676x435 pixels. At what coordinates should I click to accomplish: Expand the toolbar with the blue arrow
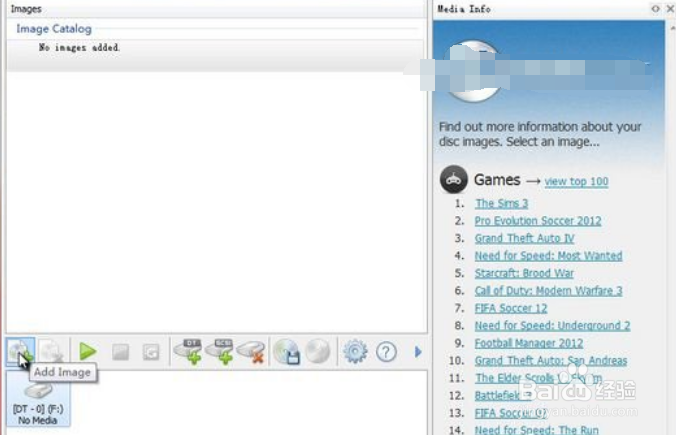[418, 352]
